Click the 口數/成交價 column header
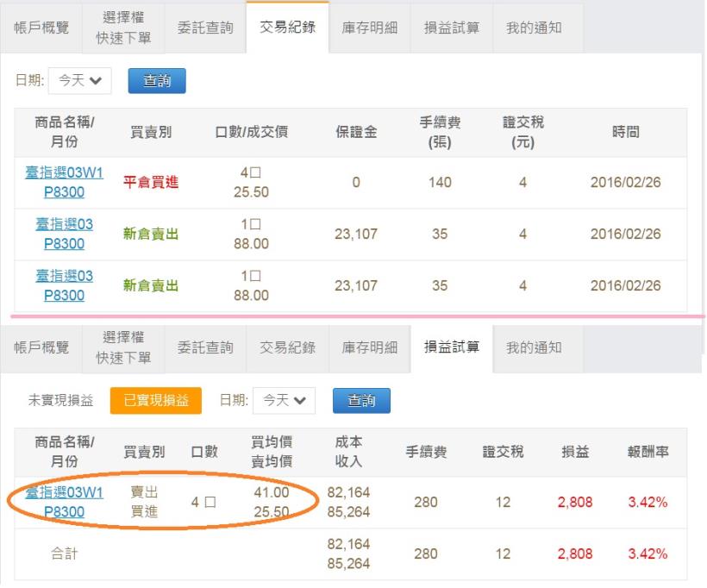This screenshot has height=588, width=707. point(252,132)
